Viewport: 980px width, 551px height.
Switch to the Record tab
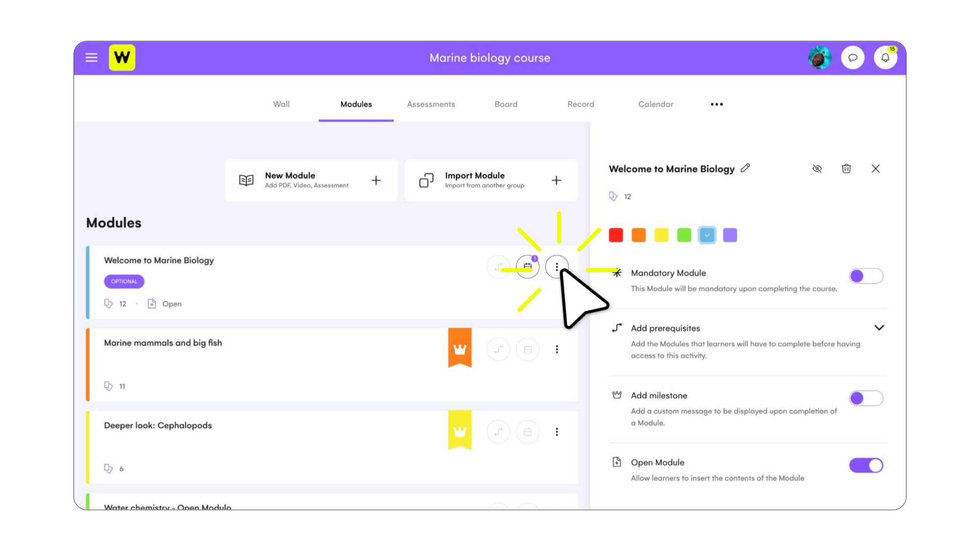pyautogui.click(x=581, y=104)
